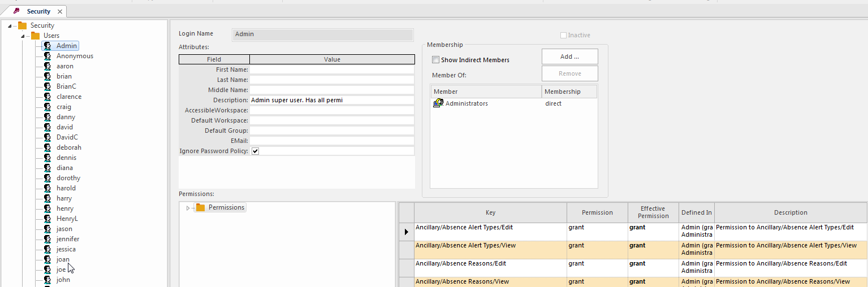Image resolution: width=868 pixels, height=287 pixels.
Task: Select row Ancillary/Absence Alert Types/View
Action: pyautogui.click(x=633, y=250)
